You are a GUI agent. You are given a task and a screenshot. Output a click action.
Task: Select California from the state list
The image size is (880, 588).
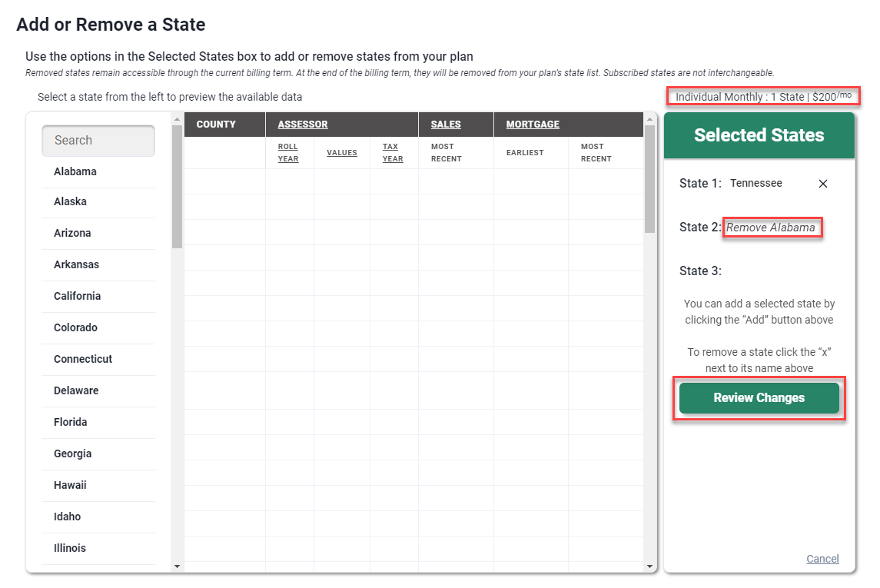click(x=77, y=296)
